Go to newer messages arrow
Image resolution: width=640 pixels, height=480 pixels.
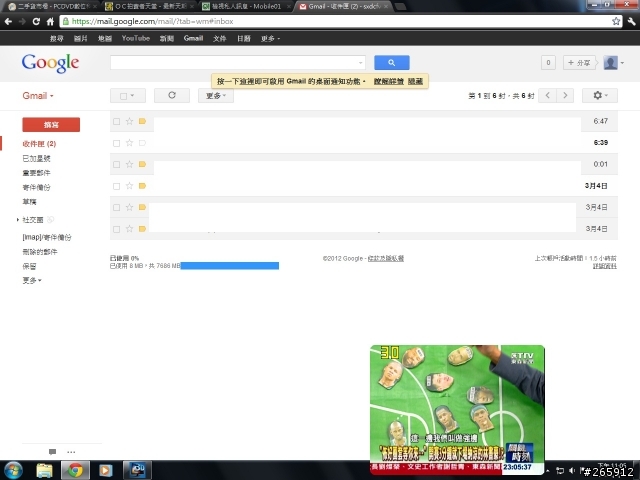[547, 96]
